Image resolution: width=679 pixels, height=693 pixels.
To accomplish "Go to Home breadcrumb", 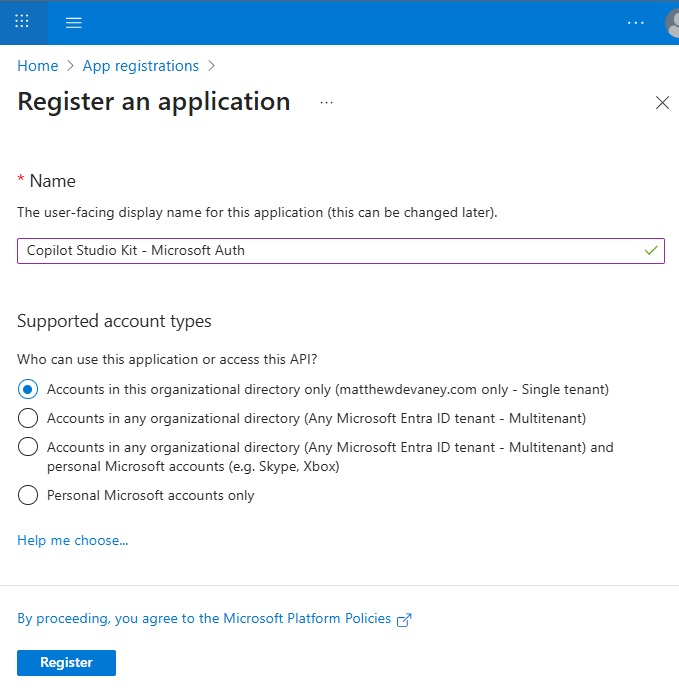I will (x=37, y=66).
